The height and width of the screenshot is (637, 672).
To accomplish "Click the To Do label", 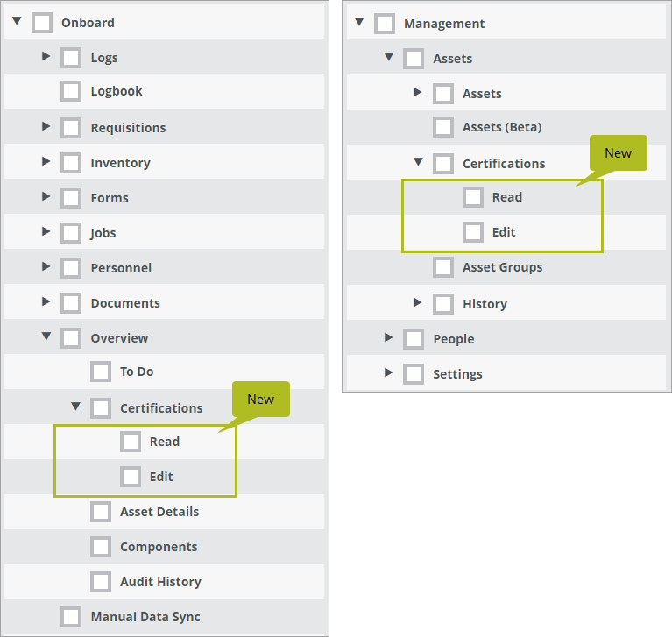I will pyautogui.click(x=137, y=372).
